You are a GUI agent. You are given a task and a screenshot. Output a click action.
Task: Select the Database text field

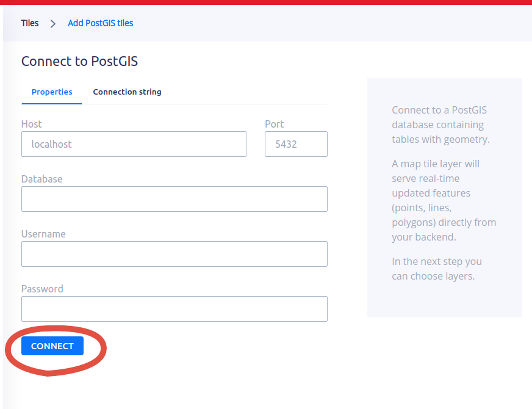pyautogui.click(x=174, y=199)
